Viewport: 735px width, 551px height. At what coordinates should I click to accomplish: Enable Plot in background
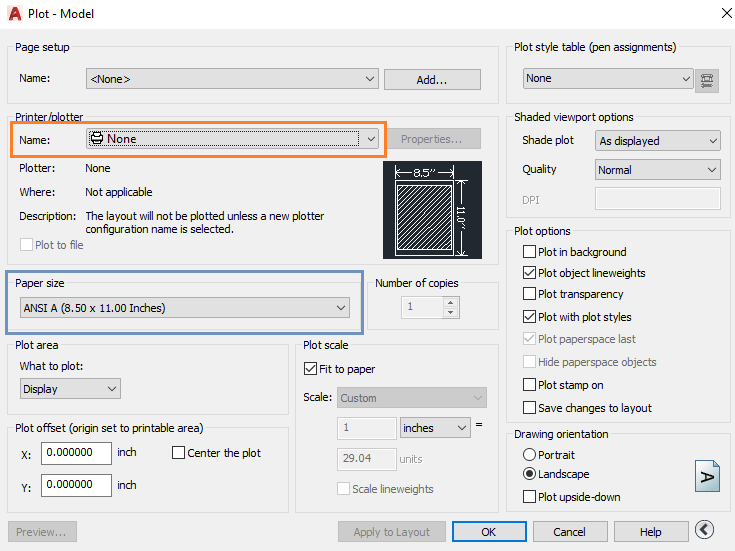point(529,252)
